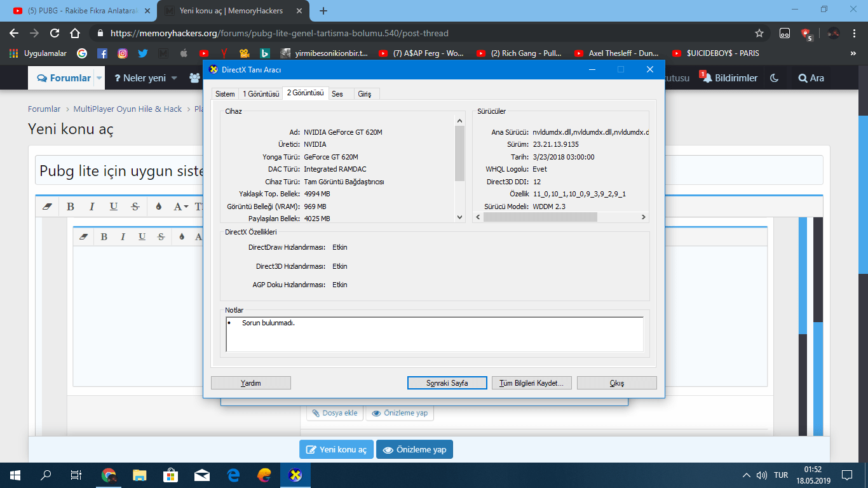Click the Çıkış button
The height and width of the screenshot is (488, 868).
point(616,383)
